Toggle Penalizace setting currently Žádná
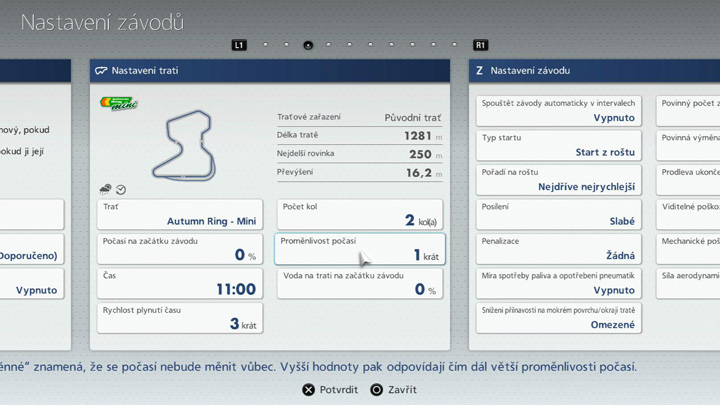The image size is (720, 405). [558, 249]
